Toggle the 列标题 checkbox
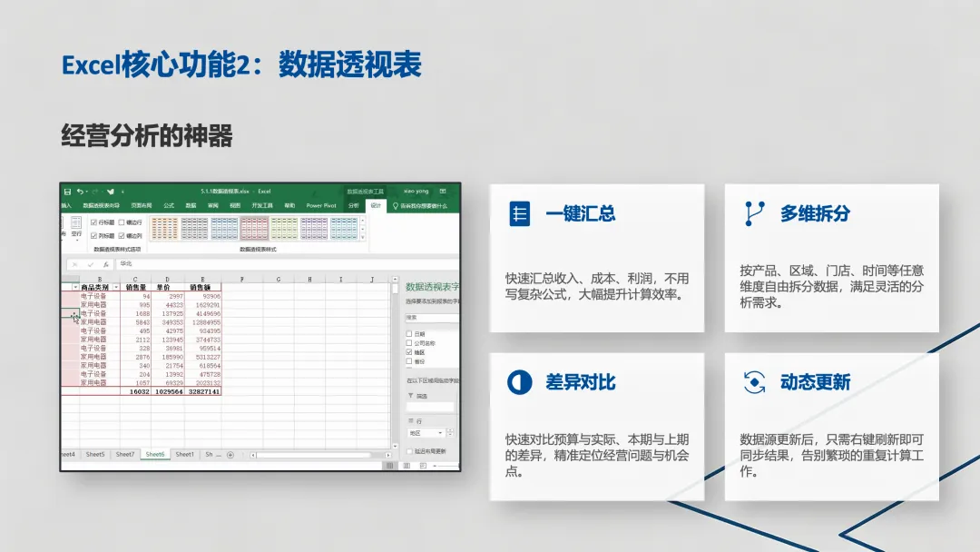This screenshot has width=980, height=552. pyautogui.click(x=93, y=236)
